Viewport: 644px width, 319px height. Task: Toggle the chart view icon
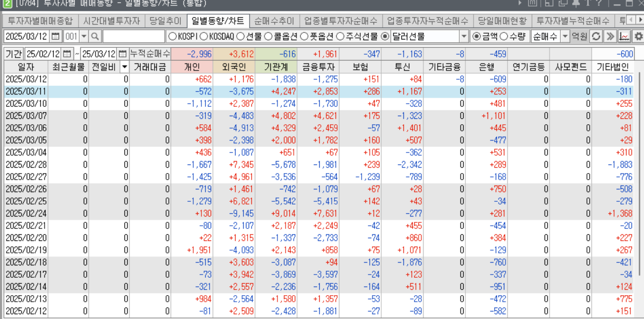pos(624,37)
